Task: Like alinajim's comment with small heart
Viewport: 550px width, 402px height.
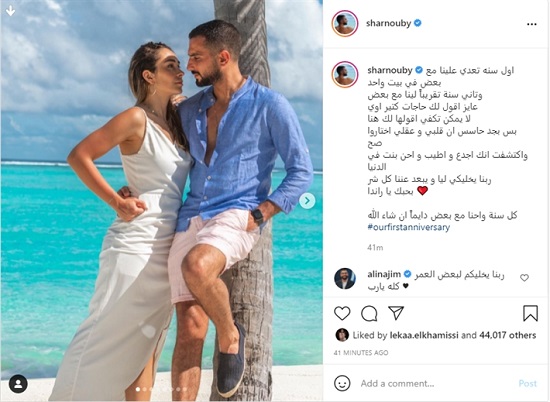Action: pyautogui.click(x=524, y=278)
